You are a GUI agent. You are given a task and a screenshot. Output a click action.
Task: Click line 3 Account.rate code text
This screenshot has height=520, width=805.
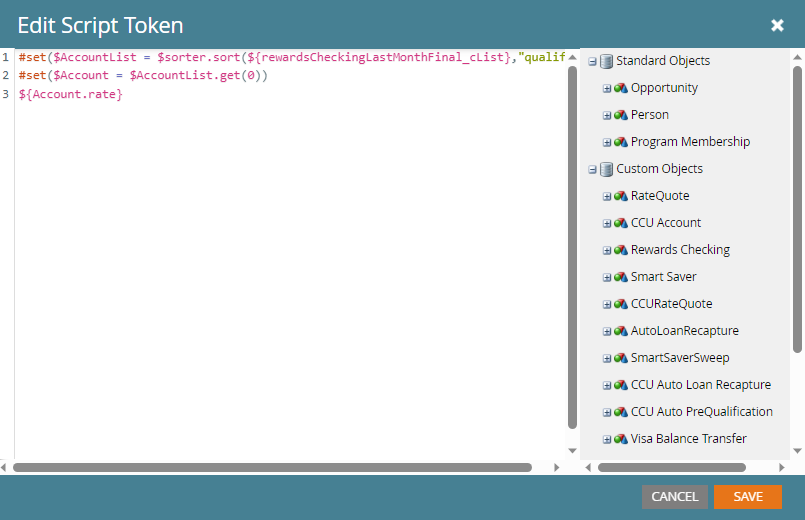click(x=70, y=94)
